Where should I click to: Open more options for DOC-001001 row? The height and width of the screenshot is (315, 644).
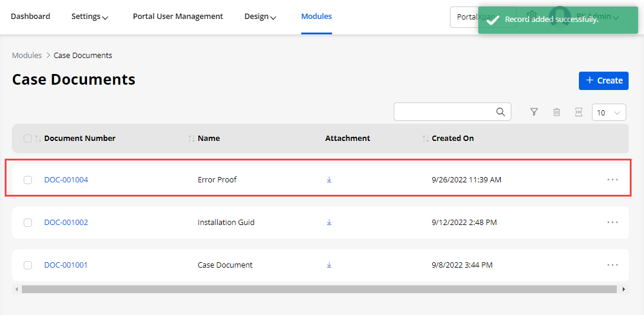[613, 265]
